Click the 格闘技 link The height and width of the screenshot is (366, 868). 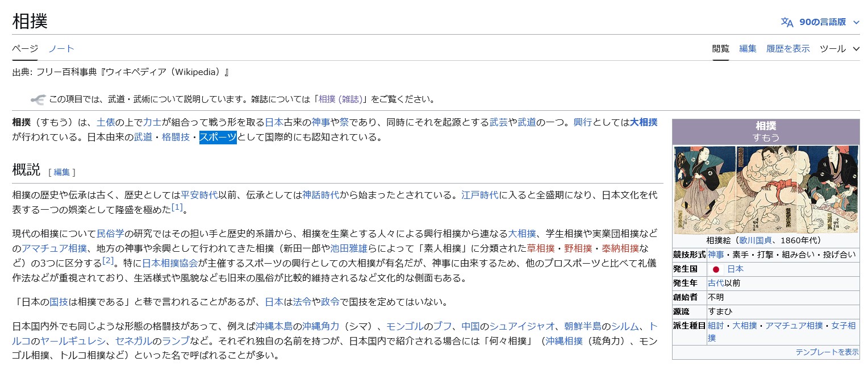tap(176, 137)
